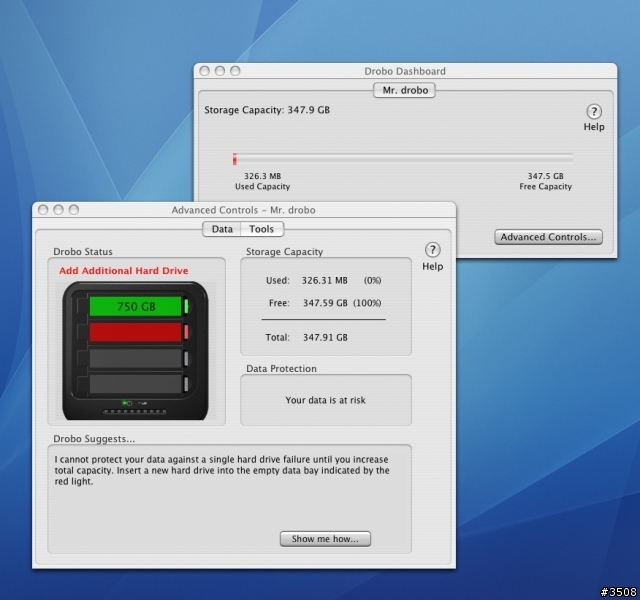Select the Mr. drobo tab in Dashboard
Viewport: 640px width, 600px height.
pyautogui.click(x=404, y=90)
